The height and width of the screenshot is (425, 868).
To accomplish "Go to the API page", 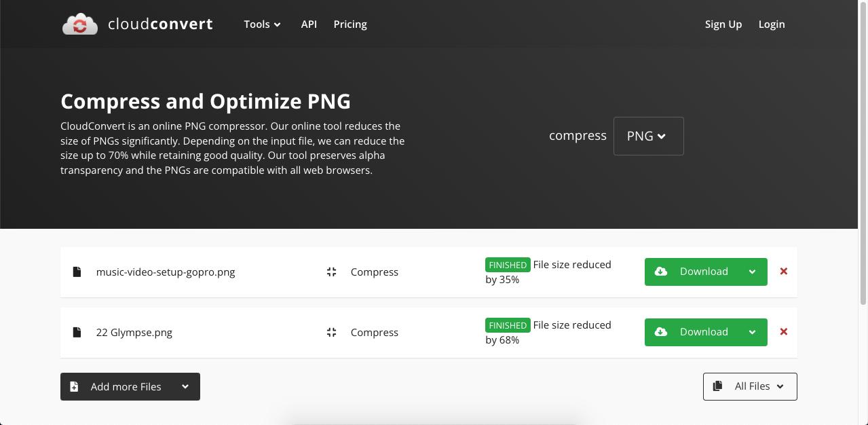I will (x=309, y=24).
